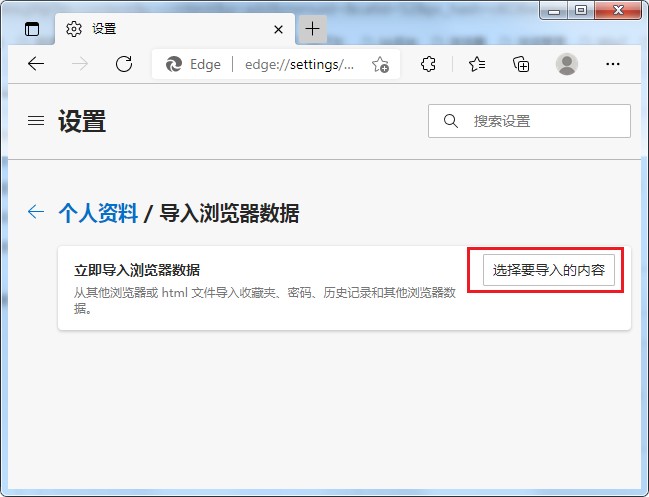Open the Favorites list icon
This screenshot has width=649, height=497.
click(477, 64)
